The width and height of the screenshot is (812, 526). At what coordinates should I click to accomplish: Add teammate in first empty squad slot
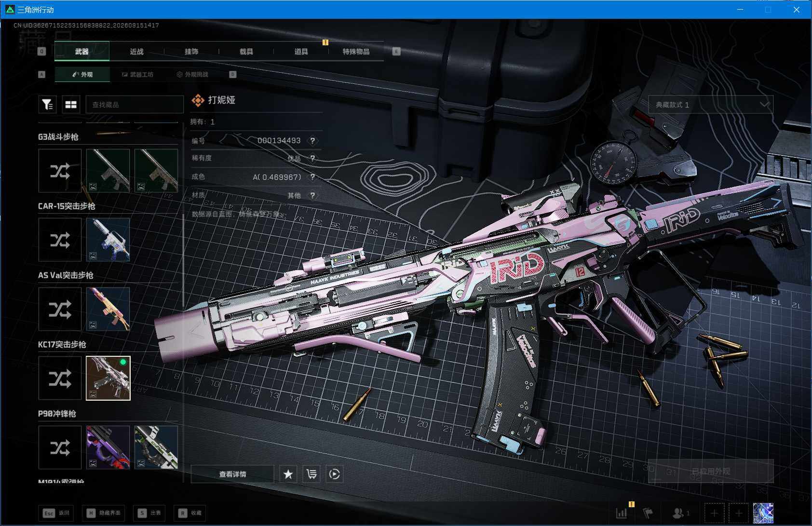714,513
